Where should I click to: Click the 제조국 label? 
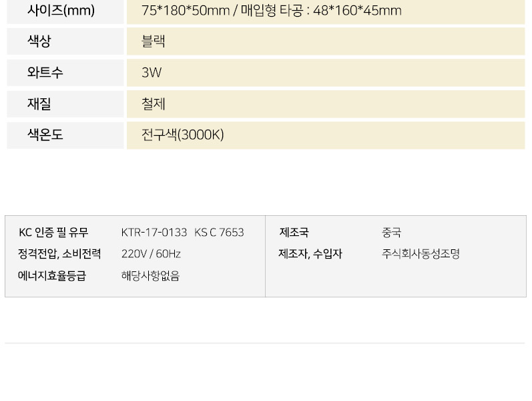click(x=294, y=233)
